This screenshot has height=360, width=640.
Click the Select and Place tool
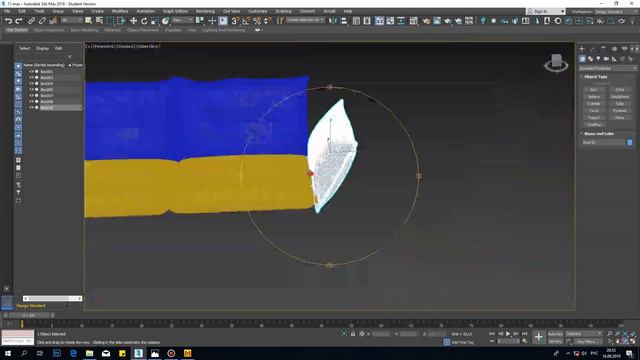[165, 21]
